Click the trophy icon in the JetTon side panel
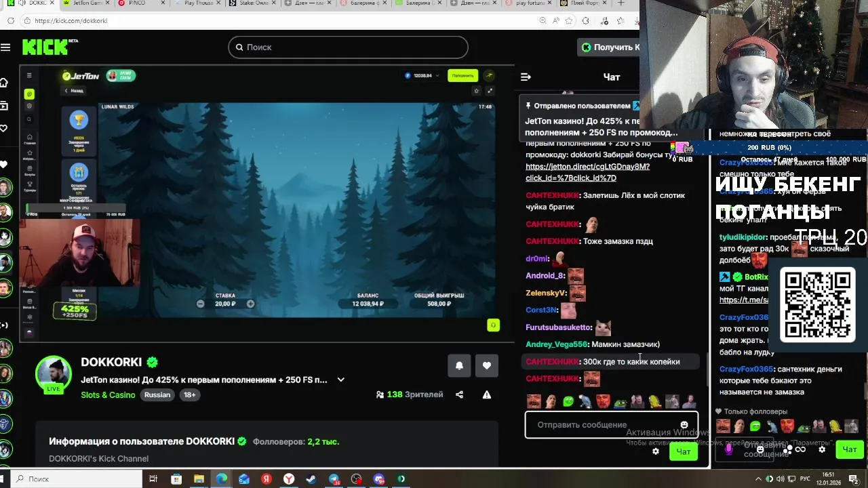This screenshot has width=868, height=488. pos(79,121)
